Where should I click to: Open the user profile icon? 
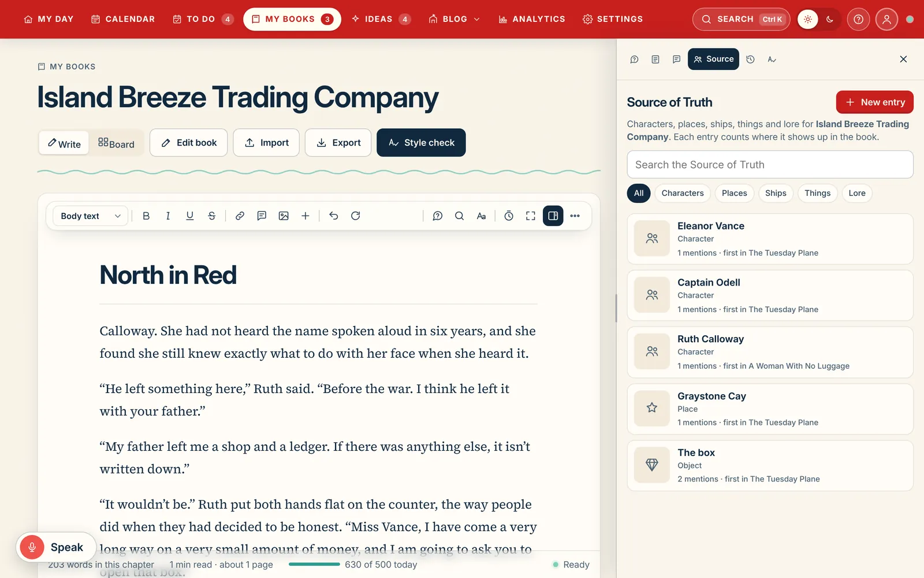(x=886, y=19)
